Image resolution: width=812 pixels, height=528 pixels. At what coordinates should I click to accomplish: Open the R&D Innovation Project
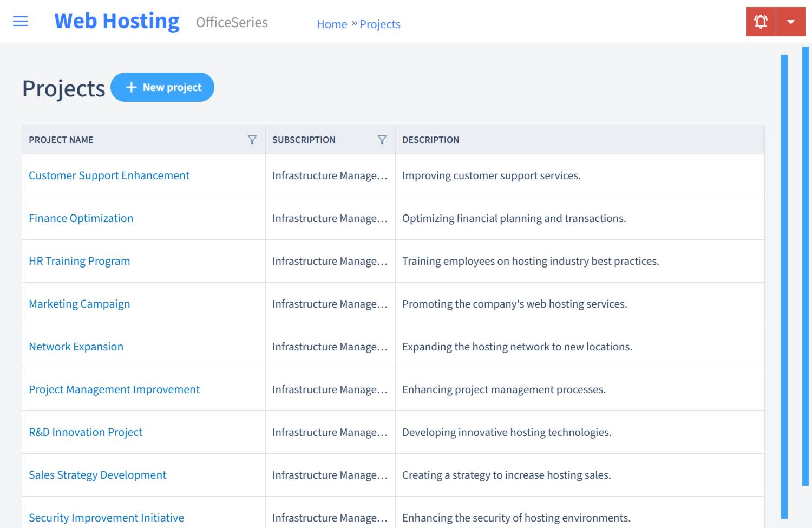coord(85,432)
